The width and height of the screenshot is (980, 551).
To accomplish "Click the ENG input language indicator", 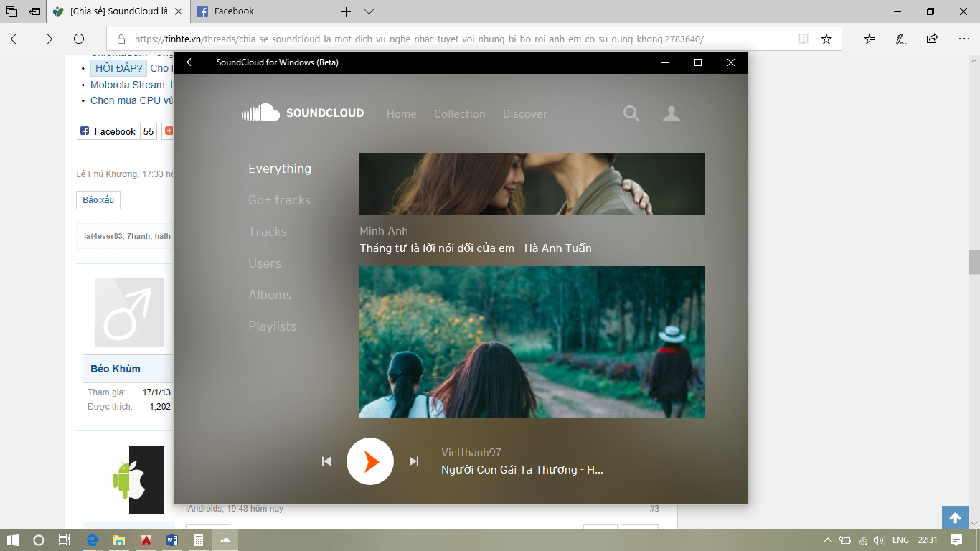I will click(x=900, y=540).
